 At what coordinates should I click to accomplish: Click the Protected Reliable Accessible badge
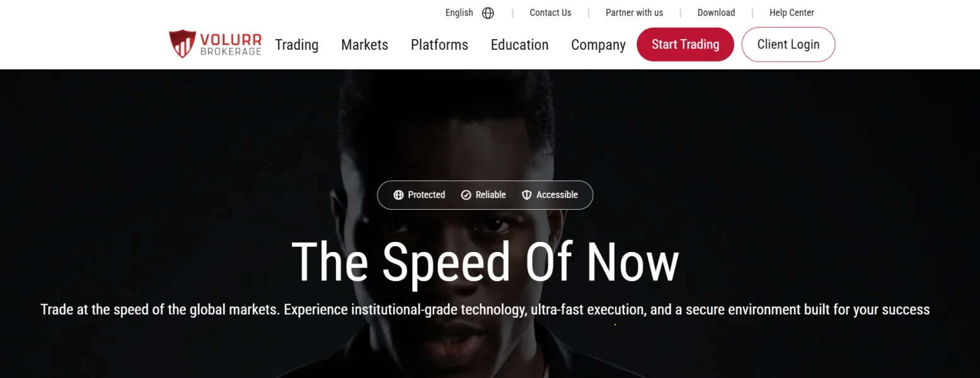485,195
